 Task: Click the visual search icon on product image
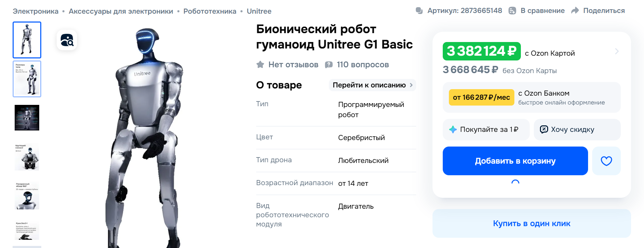coord(67,40)
